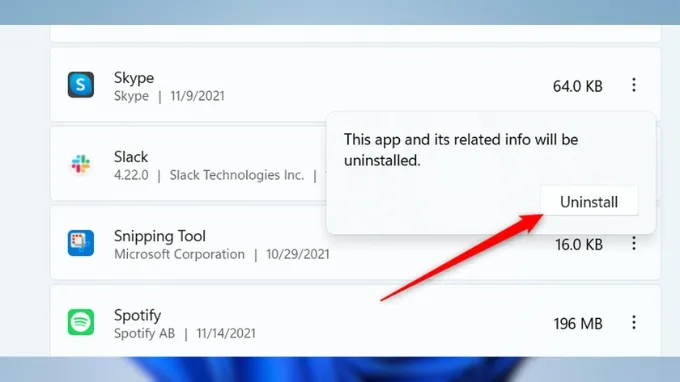Click the Spotify AB publisher text
Viewport: 680px width, 382px height.
[144, 333]
